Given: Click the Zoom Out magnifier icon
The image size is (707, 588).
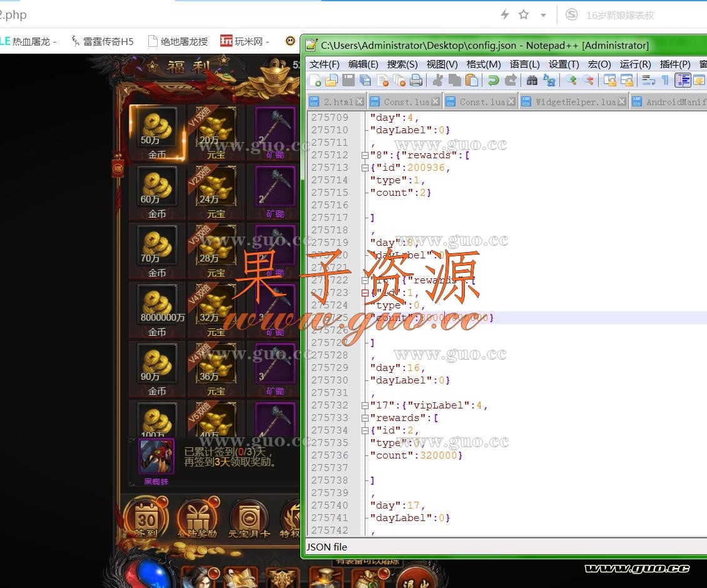Looking at the screenshot, I should 588,81.
